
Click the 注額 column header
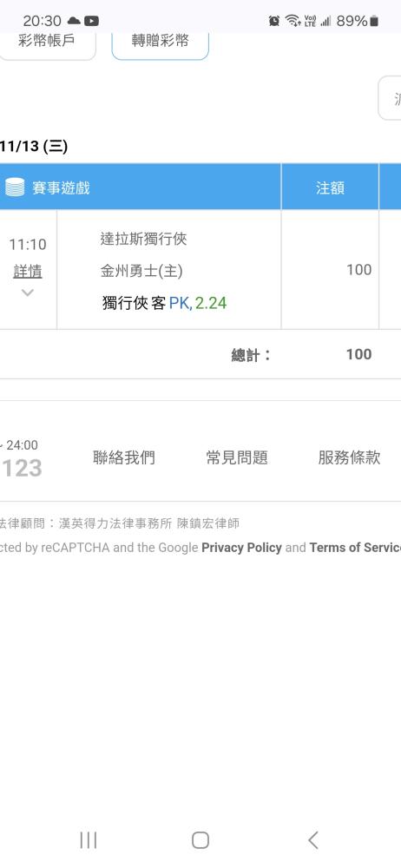330,187
